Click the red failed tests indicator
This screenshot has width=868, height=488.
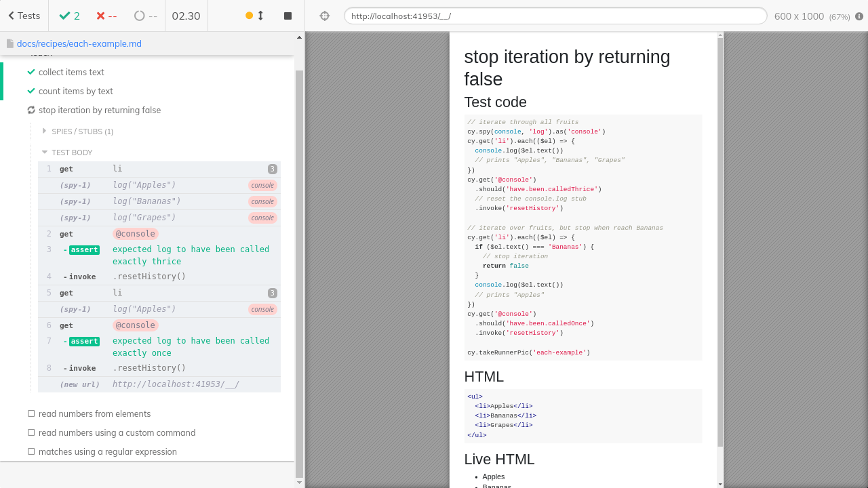pos(107,15)
